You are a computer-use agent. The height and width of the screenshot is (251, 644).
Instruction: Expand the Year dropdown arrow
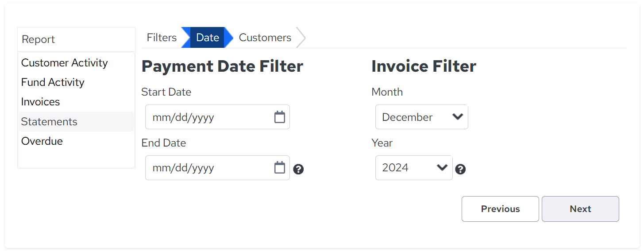(x=442, y=167)
